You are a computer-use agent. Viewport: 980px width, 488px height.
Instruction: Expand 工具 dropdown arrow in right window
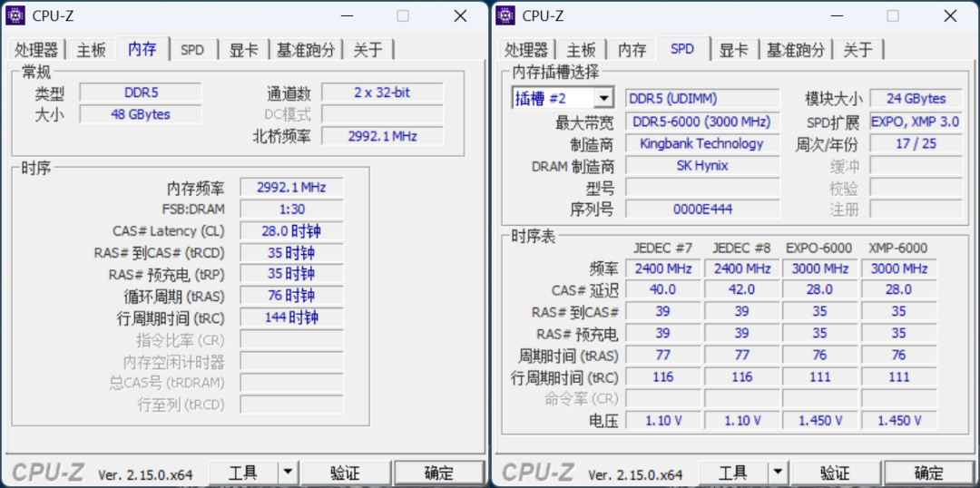click(777, 473)
